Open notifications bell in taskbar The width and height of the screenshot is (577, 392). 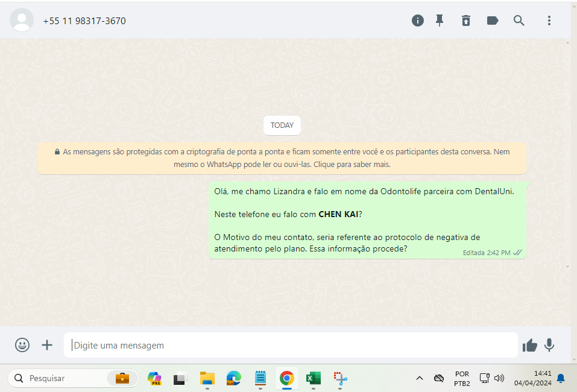coord(561,378)
